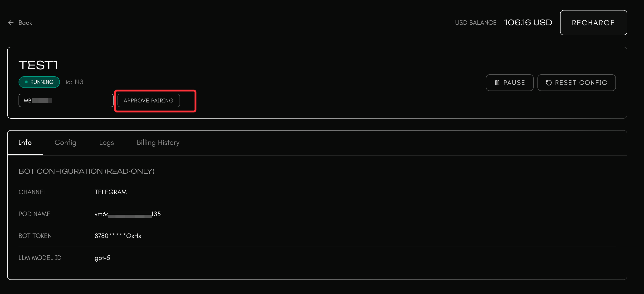
Task: Switch to the Logs tab
Action: [x=107, y=142]
